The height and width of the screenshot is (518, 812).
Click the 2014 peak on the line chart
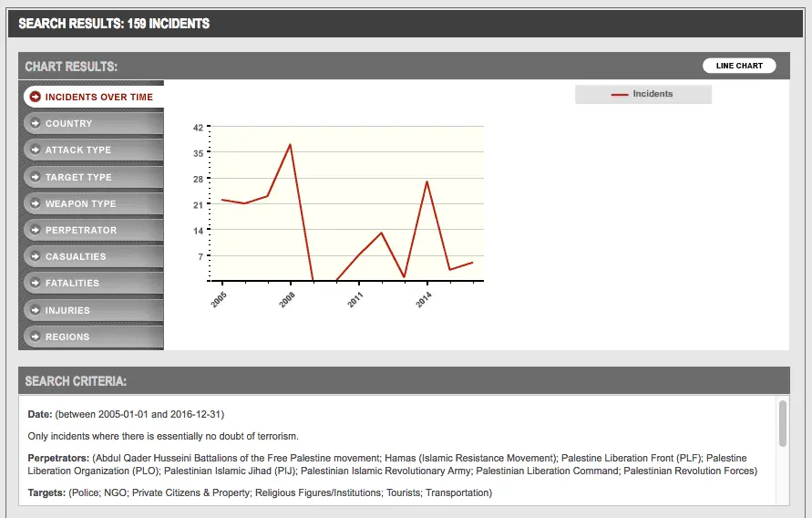click(427, 181)
